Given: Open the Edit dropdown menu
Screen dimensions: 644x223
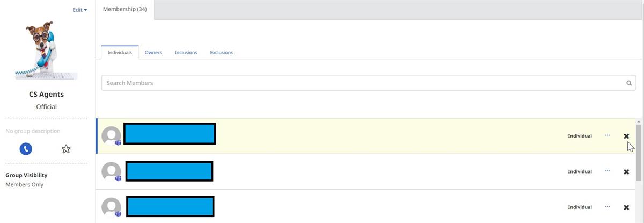Looking at the screenshot, I should [x=79, y=10].
